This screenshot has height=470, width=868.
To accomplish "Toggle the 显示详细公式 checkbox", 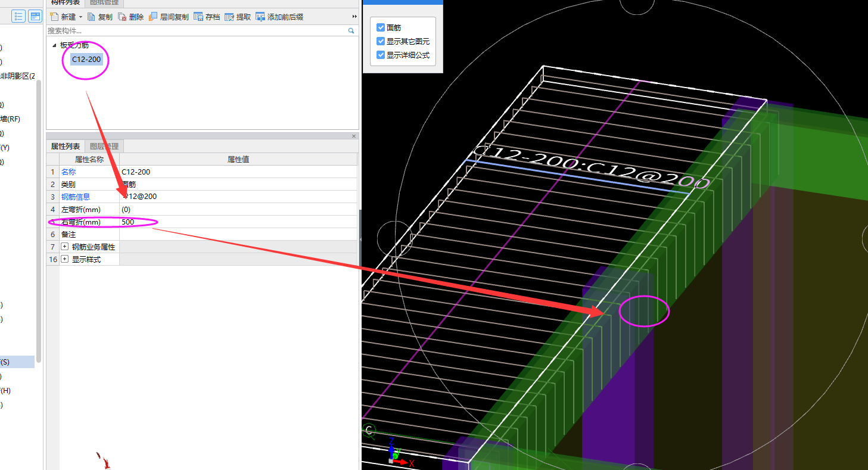I will [x=381, y=55].
